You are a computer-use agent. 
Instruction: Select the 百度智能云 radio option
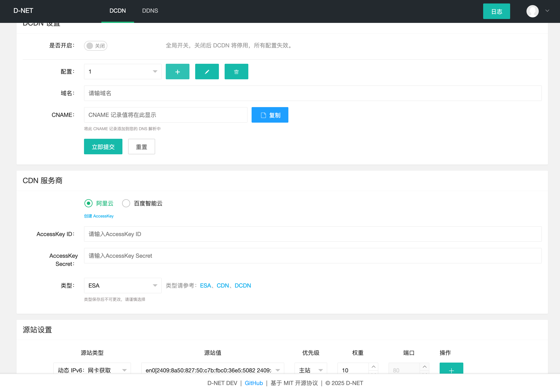tap(126, 203)
